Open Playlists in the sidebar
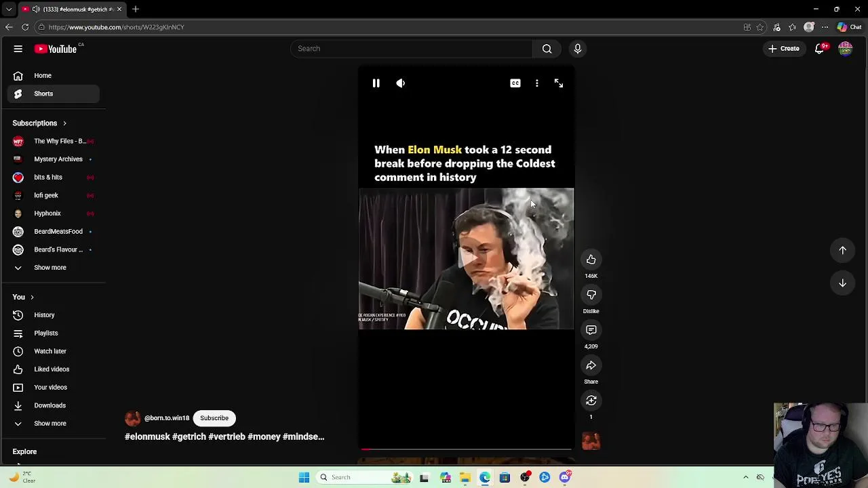 point(54,333)
